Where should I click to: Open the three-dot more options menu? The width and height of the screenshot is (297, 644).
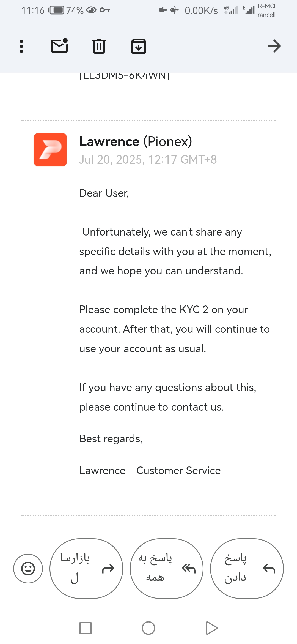[x=21, y=46]
